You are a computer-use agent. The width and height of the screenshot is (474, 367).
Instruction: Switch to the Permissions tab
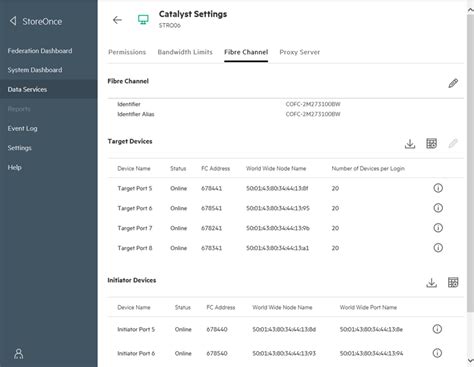tap(127, 52)
